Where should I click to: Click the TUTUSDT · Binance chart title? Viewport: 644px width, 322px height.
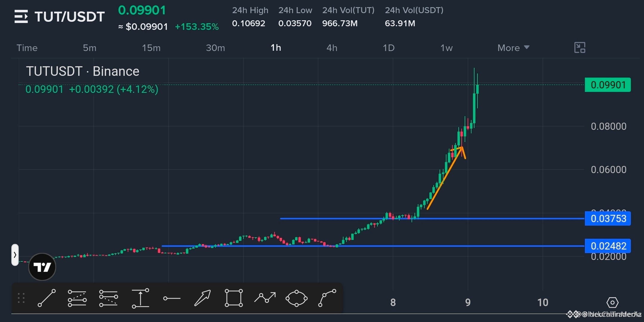tap(83, 71)
